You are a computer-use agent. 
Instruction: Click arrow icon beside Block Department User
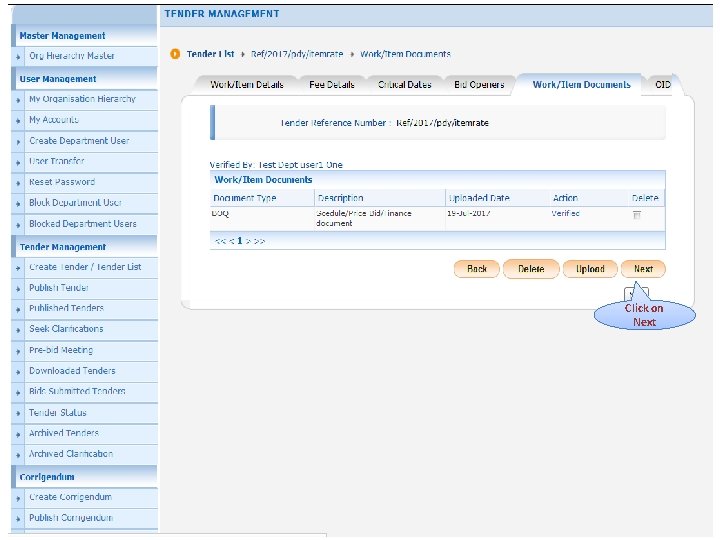18,204
